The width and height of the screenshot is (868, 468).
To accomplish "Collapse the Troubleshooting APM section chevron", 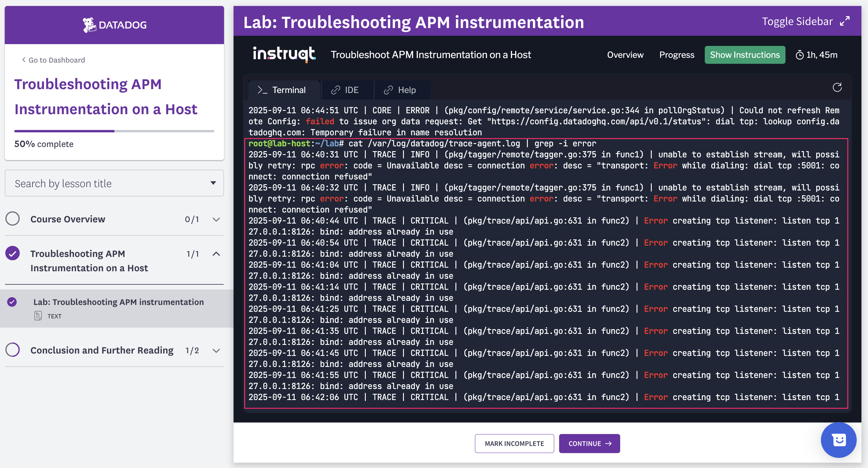I will click(216, 254).
